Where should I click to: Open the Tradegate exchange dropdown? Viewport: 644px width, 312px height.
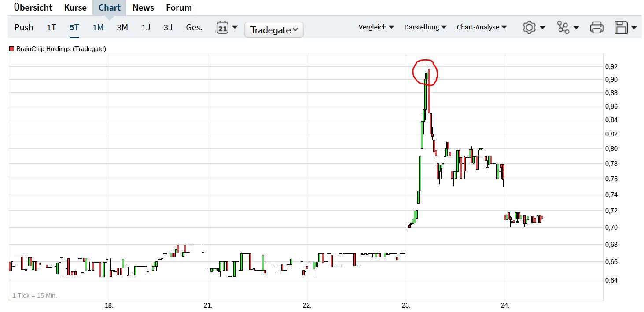point(274,29)
